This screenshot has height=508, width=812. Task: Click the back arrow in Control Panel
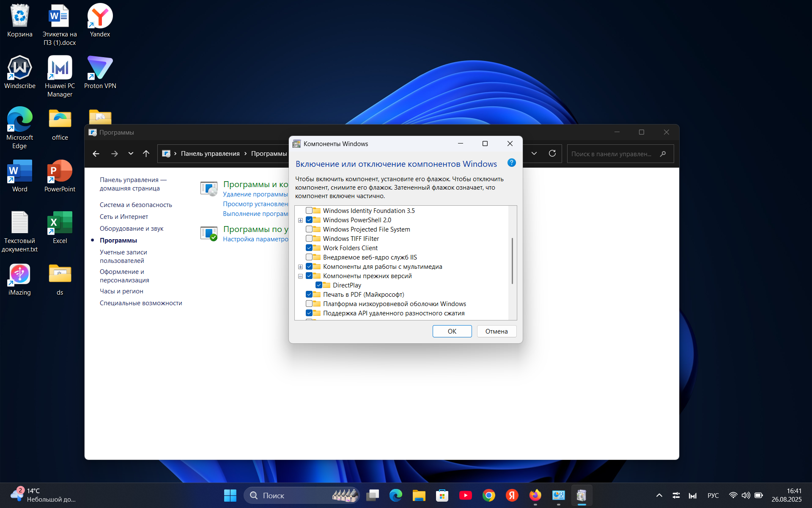(x=96, y=154)
